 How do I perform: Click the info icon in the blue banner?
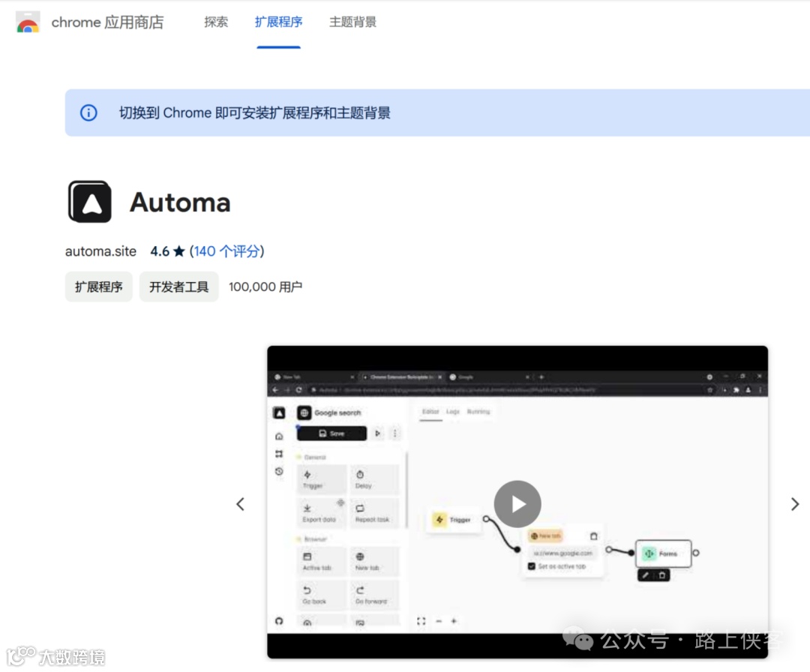(88, 112)
